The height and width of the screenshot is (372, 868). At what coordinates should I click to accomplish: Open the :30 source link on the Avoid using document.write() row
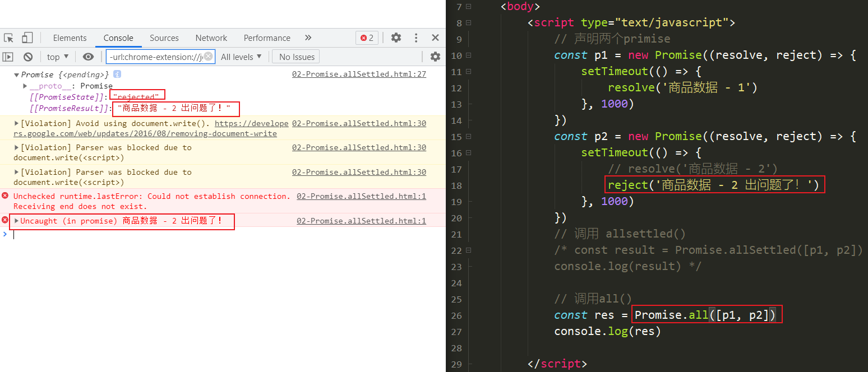click(359, 123)
